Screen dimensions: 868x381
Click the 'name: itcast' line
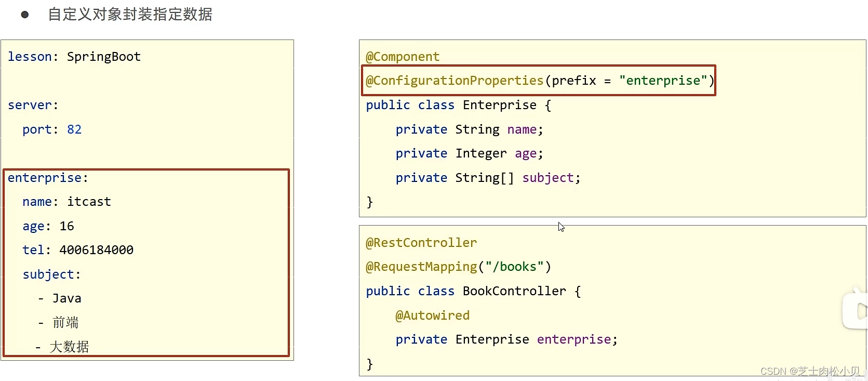tap(66, 202)
